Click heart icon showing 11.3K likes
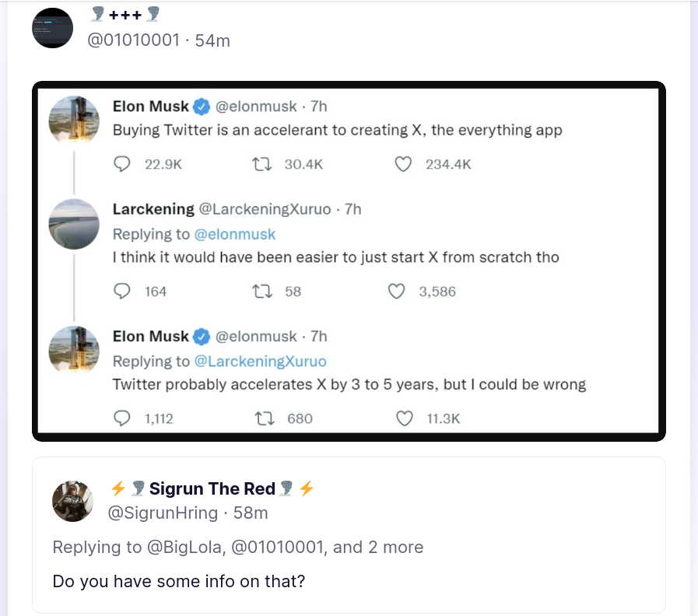The image size is (698, 616). (x=405, y=418)
